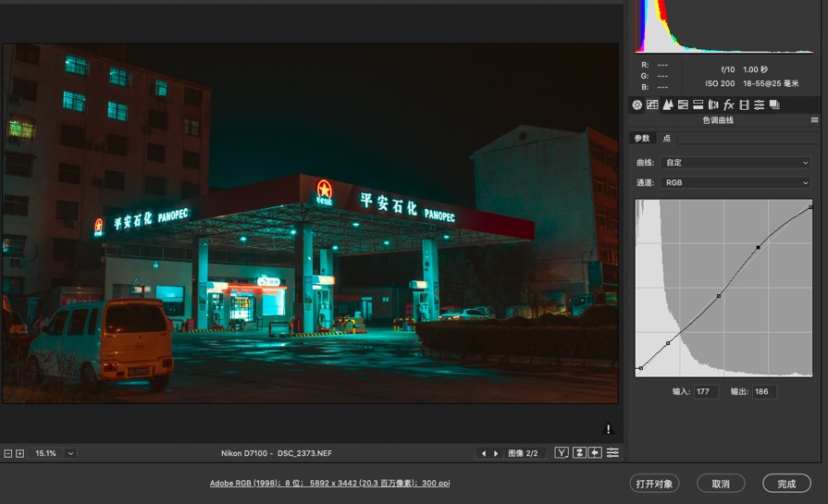Open the Presets sliders panel icon
The width and height of the screenshot is (828, 504).
(x=759, y=104)
